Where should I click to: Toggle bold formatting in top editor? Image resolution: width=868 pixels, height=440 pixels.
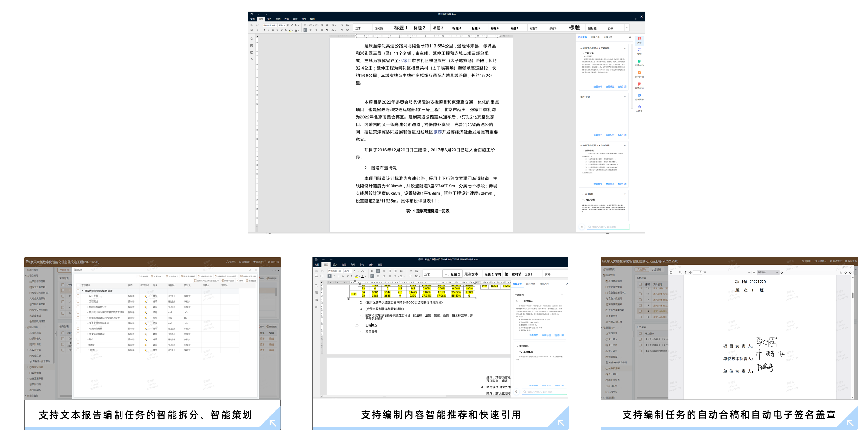264,30
